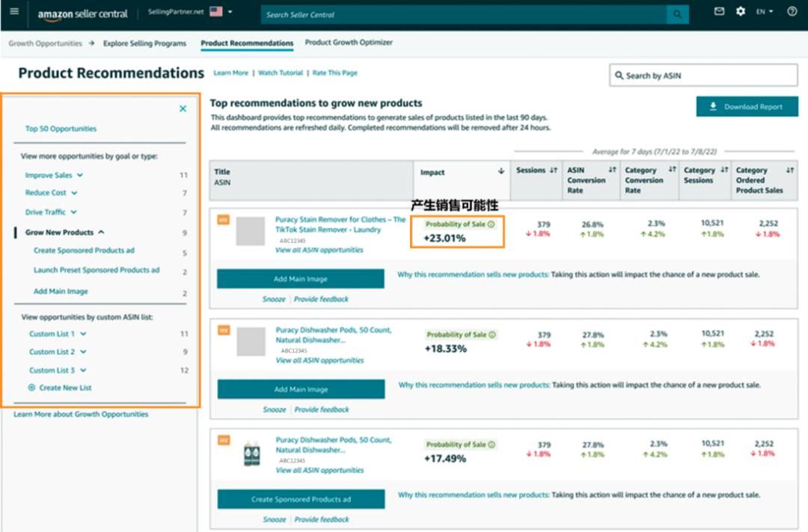Click info icon beside +23.01% Probability of Sale
808x532 pixels.
click(491, 224)
